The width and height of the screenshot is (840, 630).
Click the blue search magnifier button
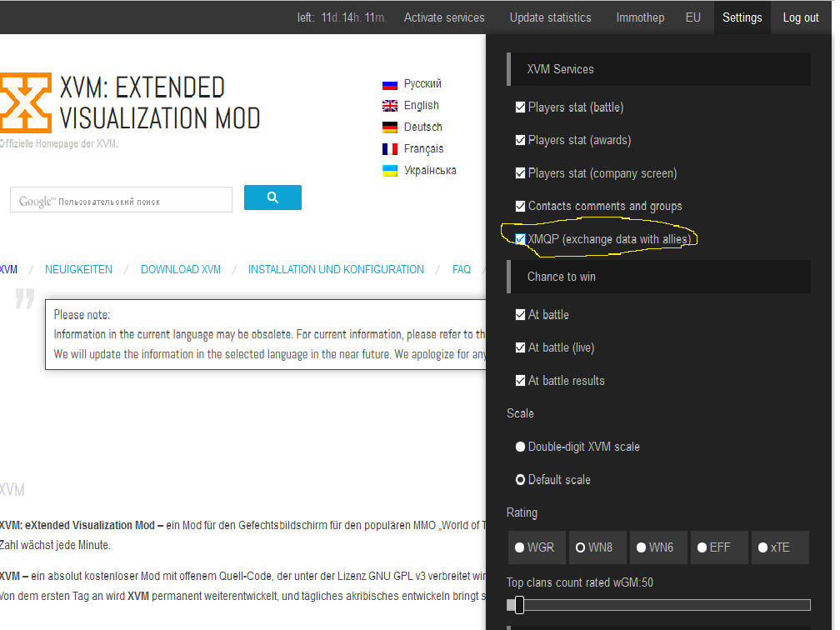point(272,197)
